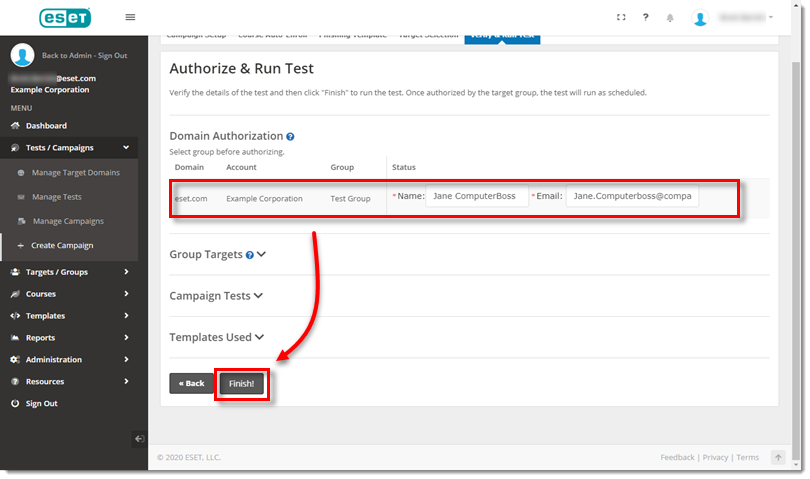Open help question mark icon in header

click(645, 17)
